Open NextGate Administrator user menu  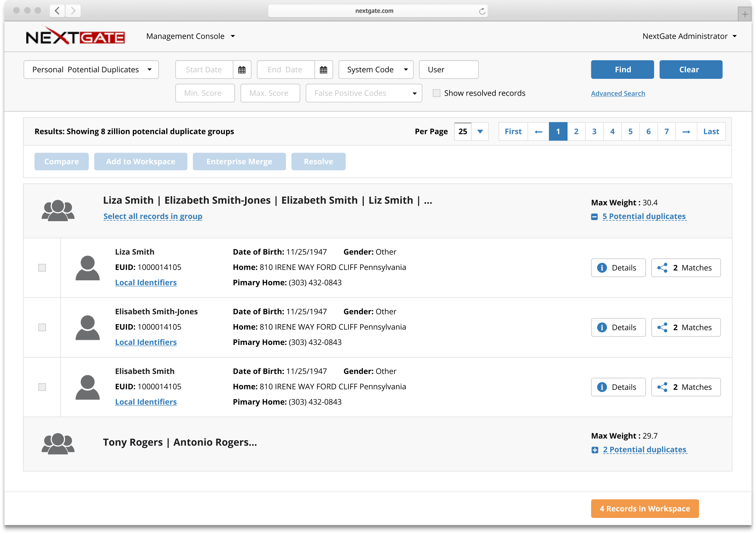[x=690, y=36]
